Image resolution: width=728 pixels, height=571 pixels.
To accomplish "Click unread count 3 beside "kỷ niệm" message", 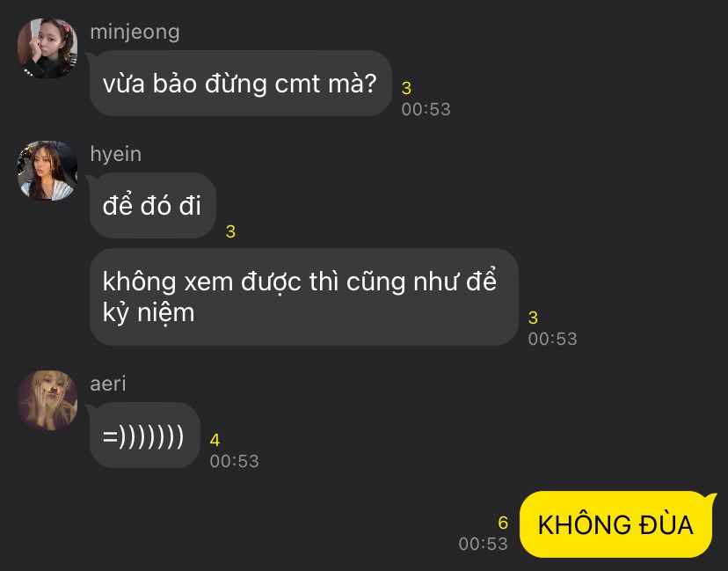I will pyautogui.click(x=533, y=318).
